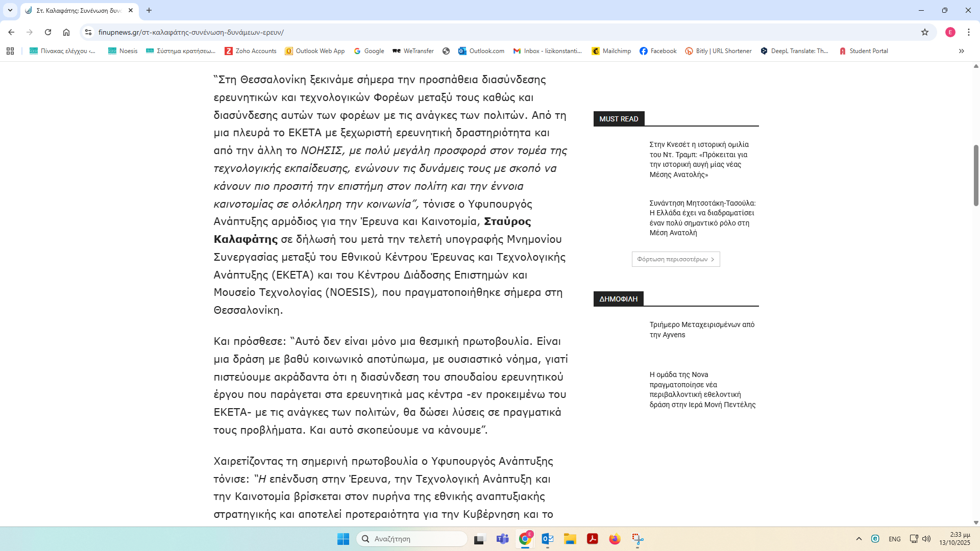Go to browser home page
This screenshot has height=551, width=980.
[x=66, y=32]
